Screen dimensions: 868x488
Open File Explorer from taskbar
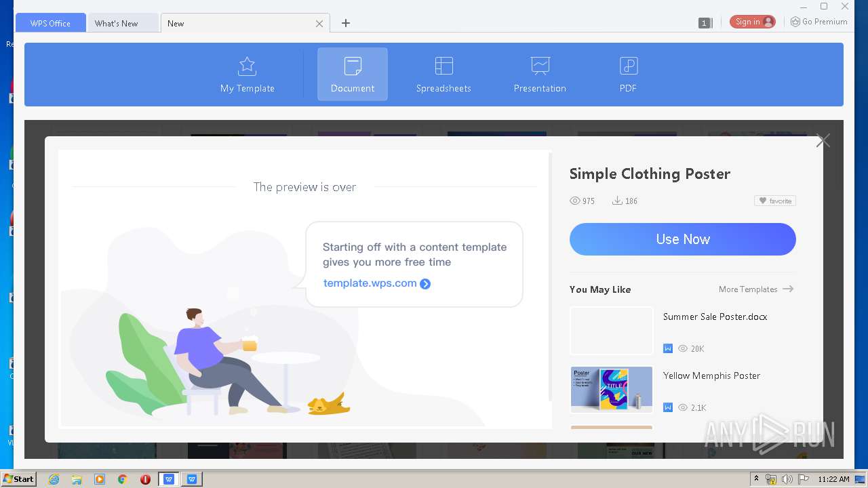click(x=77, y=479)
